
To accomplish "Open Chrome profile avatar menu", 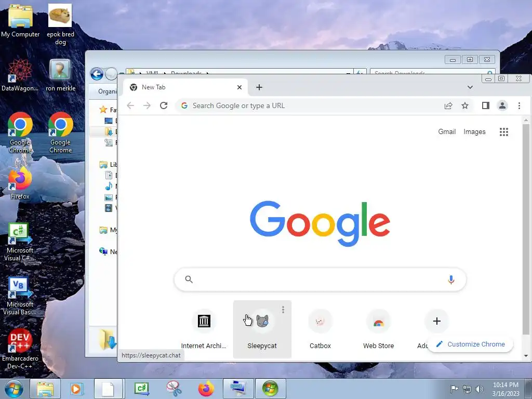I will click(502, 105).
